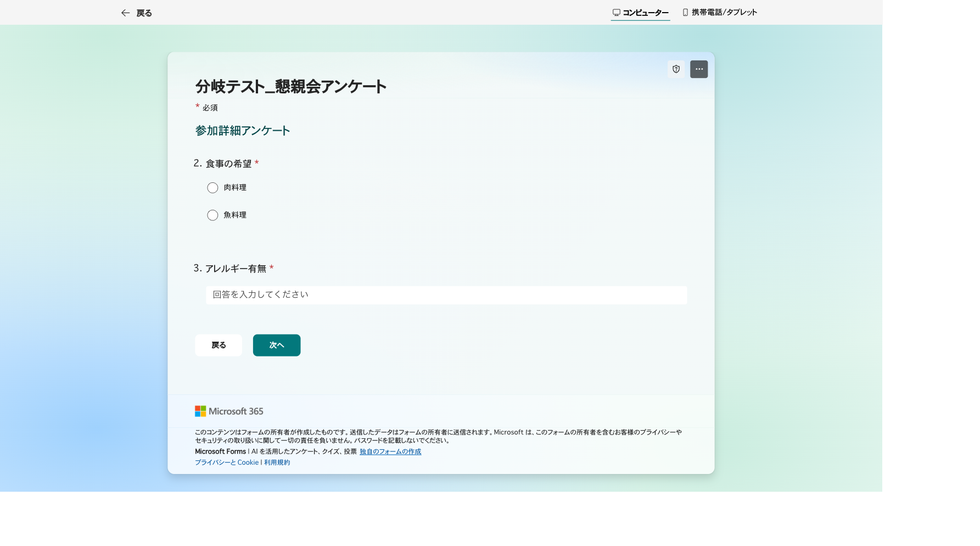Click the 参加詳細アンケート section heading
Viewport: 980px width, 546px height.
coord(243,131)
